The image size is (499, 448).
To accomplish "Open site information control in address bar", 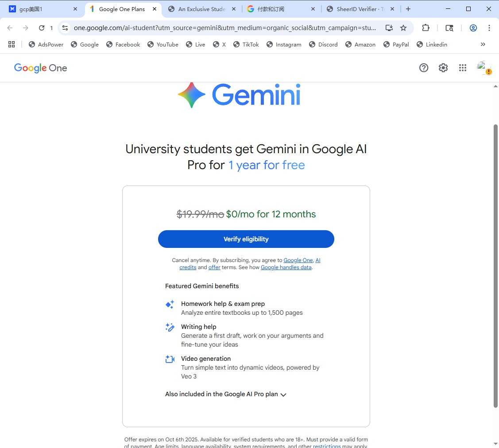I will [x=65, y=28].
